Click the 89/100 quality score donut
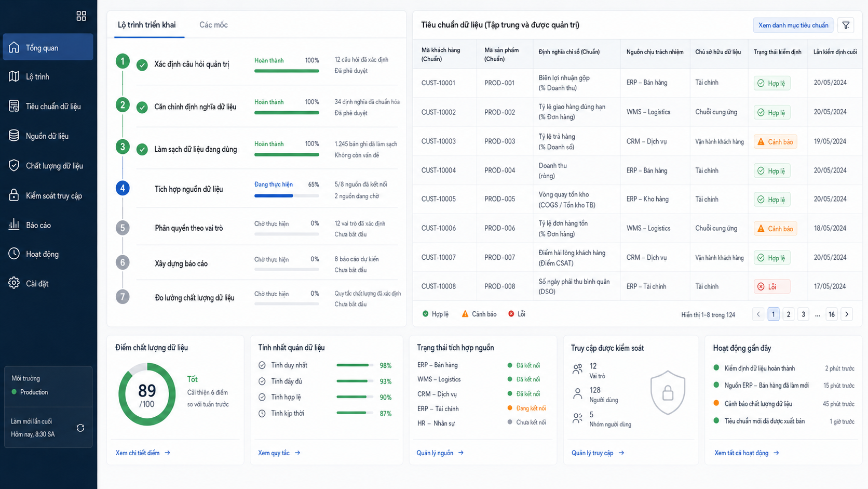 [147, 394]
